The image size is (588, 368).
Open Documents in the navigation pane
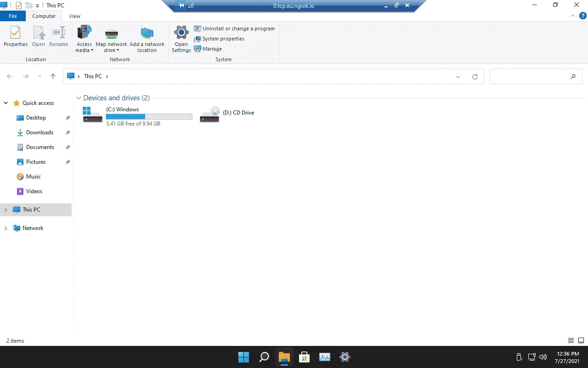coord(40,147)
